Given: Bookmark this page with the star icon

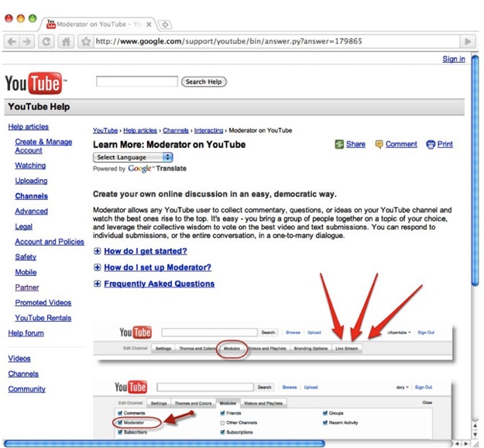Looking at the screenshot, I should [86, 41].
